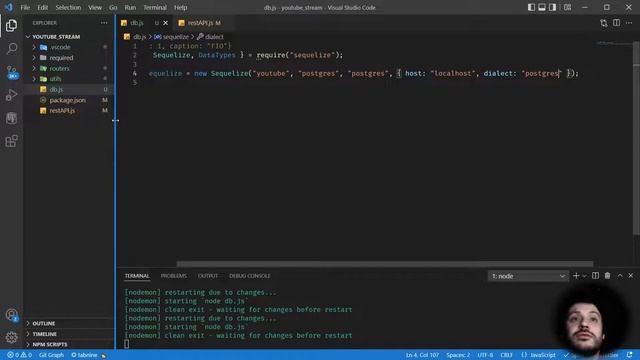The width and height of the screenshot is (640, 360).
Task: Change file encoding UTF-8
Action: tap(485, 355)
